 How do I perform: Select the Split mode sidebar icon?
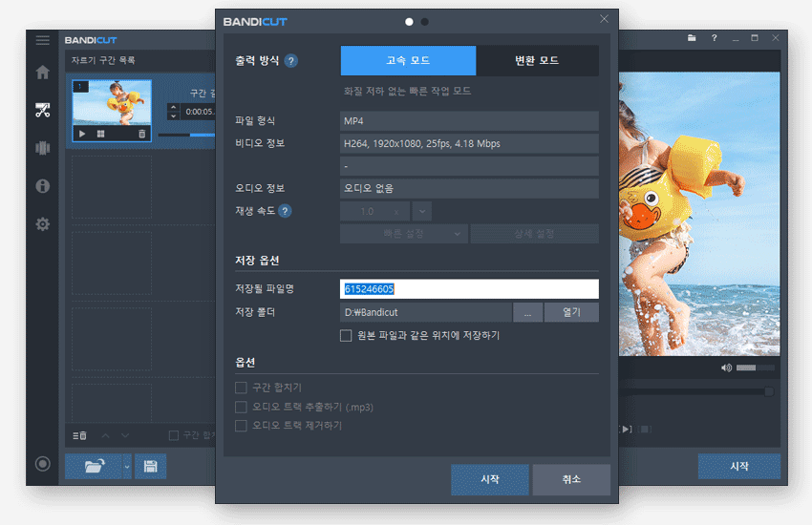[42, 148]
